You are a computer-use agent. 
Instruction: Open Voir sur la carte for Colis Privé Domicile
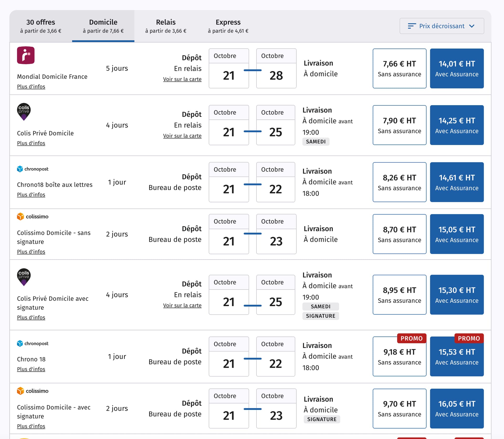(182, 136)
